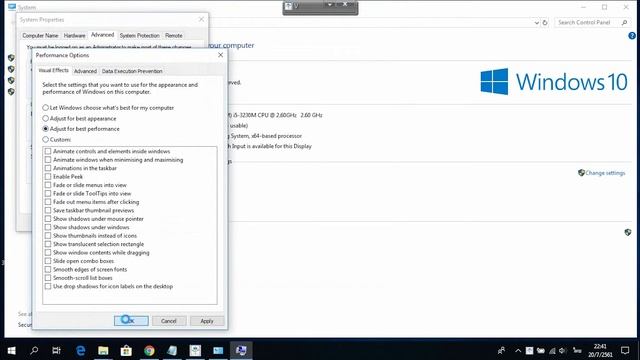Refresh the Control Panel address bar
This screenshot has width=640, height=360.
tap(545, 23)
